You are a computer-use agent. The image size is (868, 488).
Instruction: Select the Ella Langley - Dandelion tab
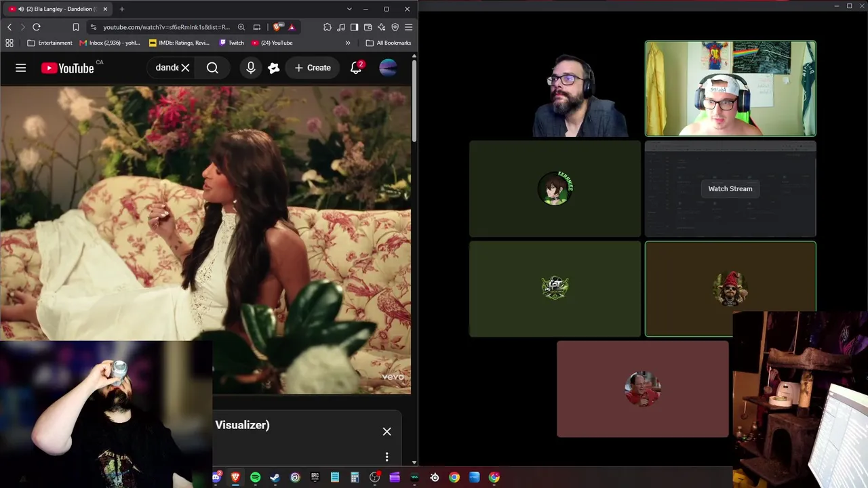59,9
